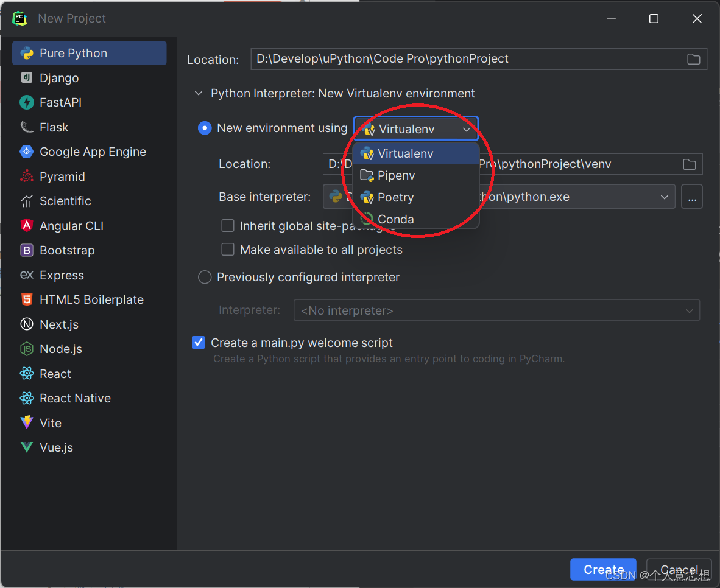
Task: Collapse the Python Interpreter section
Action: (199, 93)
